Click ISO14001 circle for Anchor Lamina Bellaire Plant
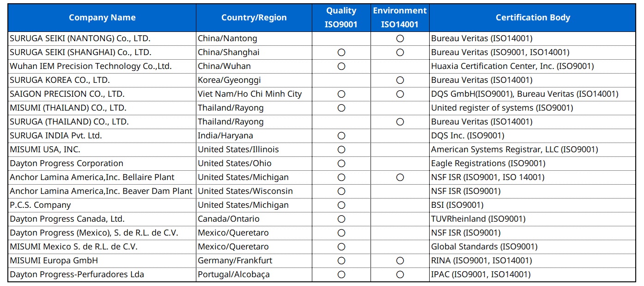The height and width of the screenshot is (286, 644). pos(400,177)
